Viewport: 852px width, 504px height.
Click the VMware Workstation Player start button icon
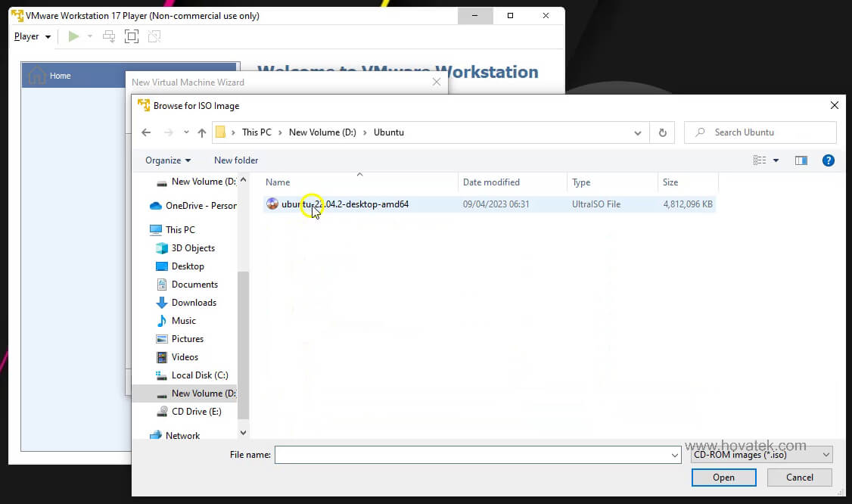[73, 36]
